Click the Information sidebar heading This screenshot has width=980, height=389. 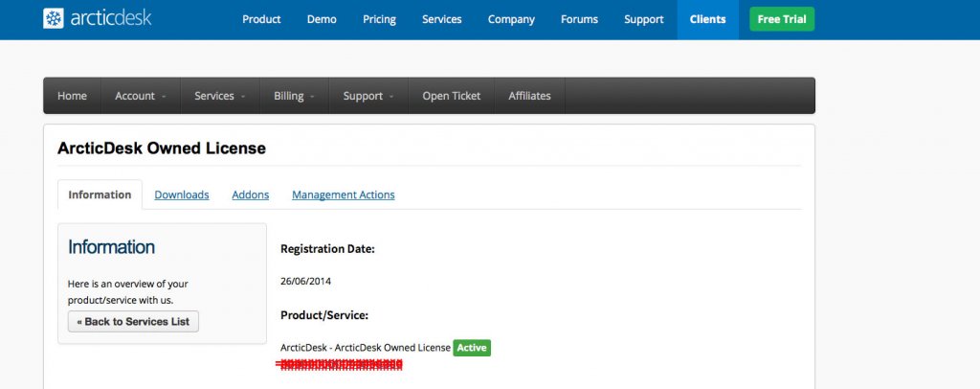tap(111, 247)
